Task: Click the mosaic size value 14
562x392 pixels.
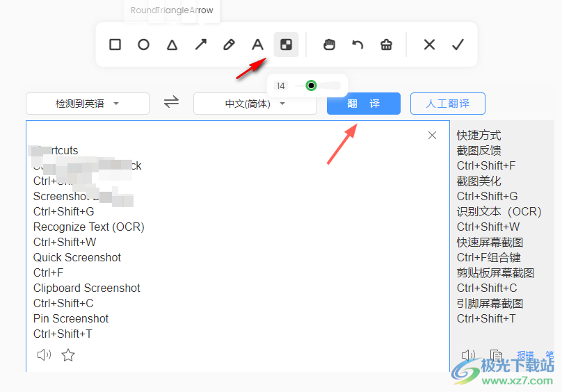Action: (280, 86)
